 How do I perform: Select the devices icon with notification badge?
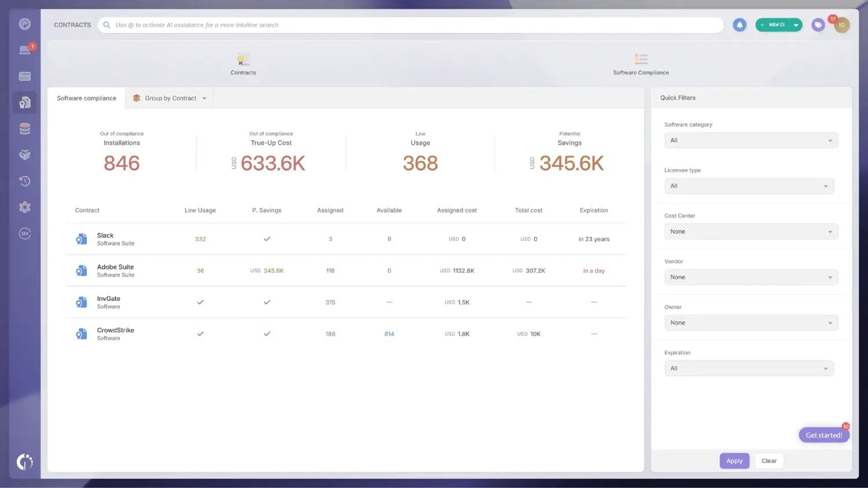click(x=24, y=50)
